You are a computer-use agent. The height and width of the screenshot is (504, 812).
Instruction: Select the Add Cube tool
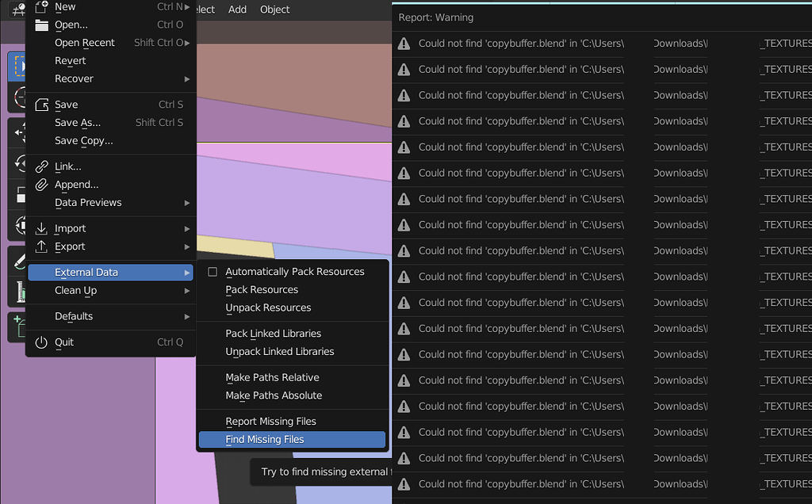tap(18, 327)
